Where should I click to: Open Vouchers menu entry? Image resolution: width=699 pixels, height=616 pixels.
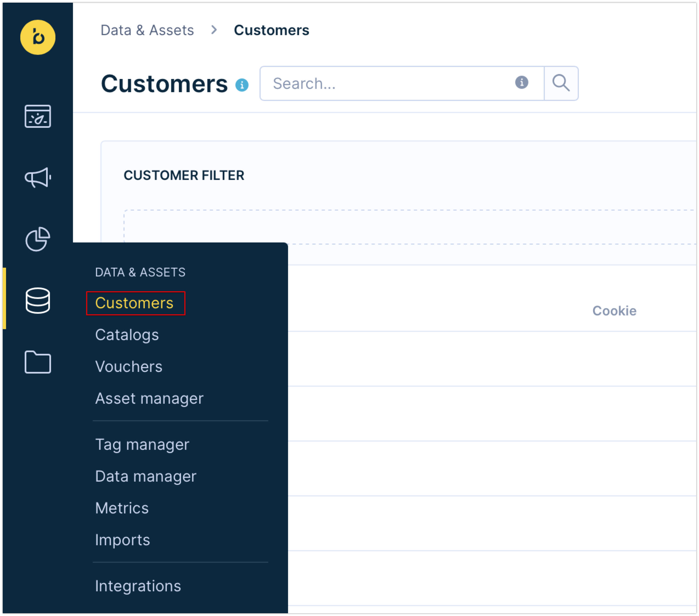point(129,366)
